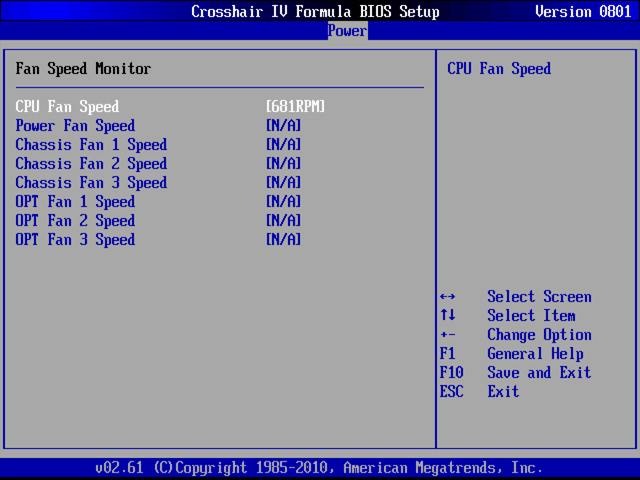Click the up-down arrows key hint
Viewport: 640px width, 480px height.
point(448,315)
